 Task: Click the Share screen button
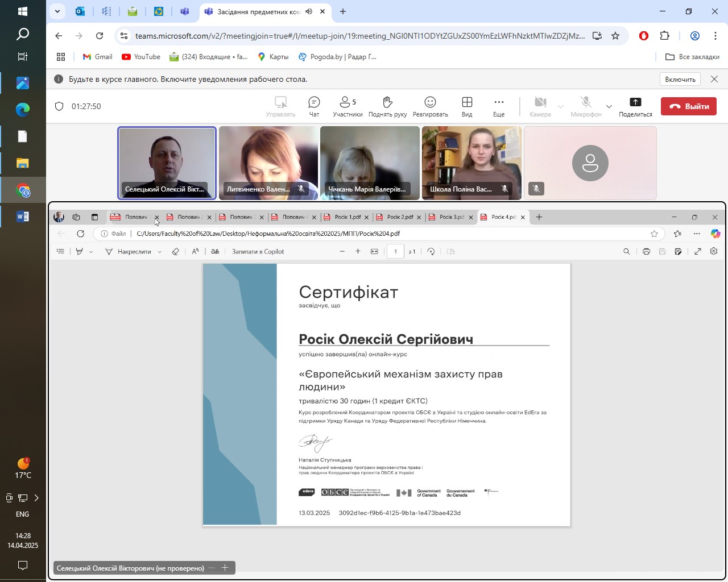pyautogui.click(x=635, y=106)
